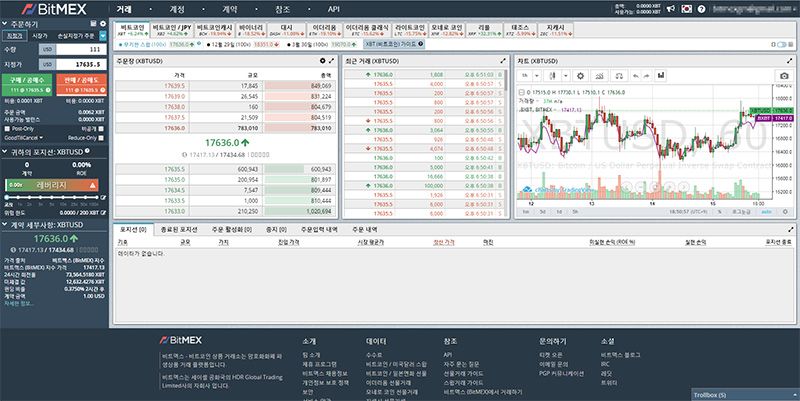Open the 거래 (Trade) menu
The image size is (800, 401).
(x=124, y=9)
